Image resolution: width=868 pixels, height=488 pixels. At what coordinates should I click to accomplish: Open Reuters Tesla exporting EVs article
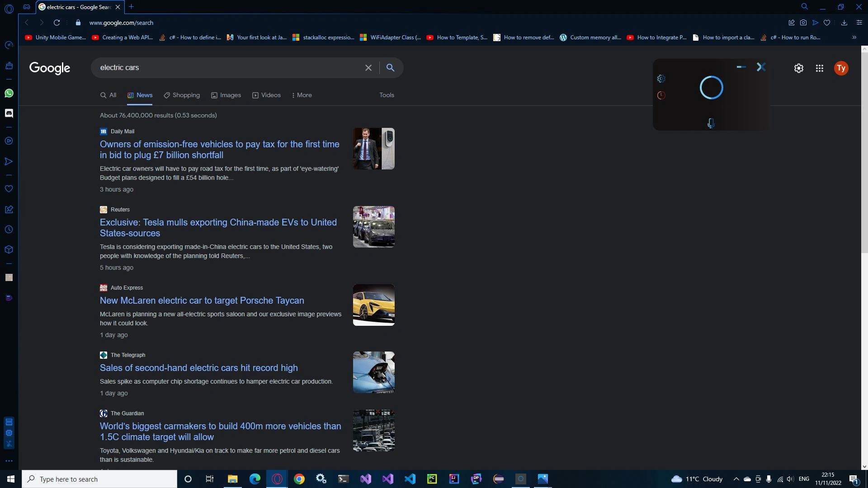click(x=218, y=228)
